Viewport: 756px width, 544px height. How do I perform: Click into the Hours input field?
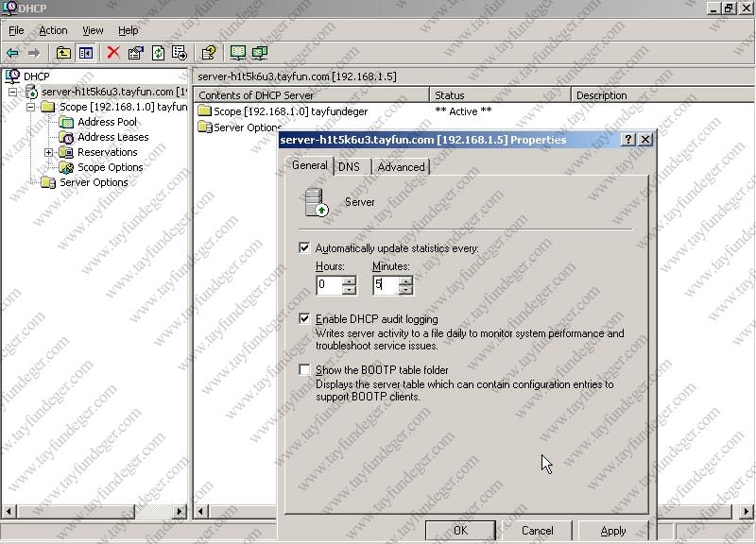pos(330,285)
